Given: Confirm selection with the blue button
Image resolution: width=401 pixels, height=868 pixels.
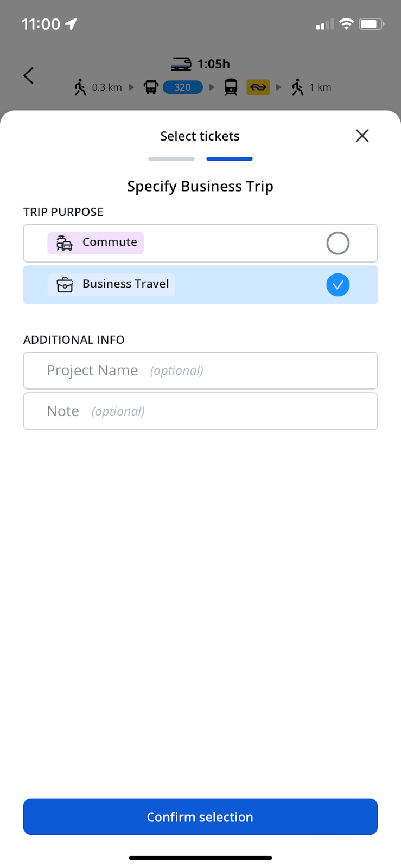Looking at the screenshot, I should (200, 816).
